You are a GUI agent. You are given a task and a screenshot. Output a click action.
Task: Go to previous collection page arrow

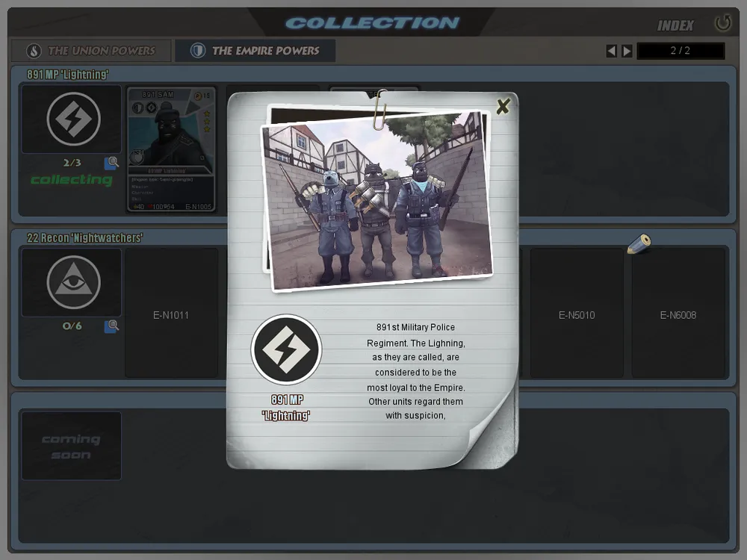point(611,51)
